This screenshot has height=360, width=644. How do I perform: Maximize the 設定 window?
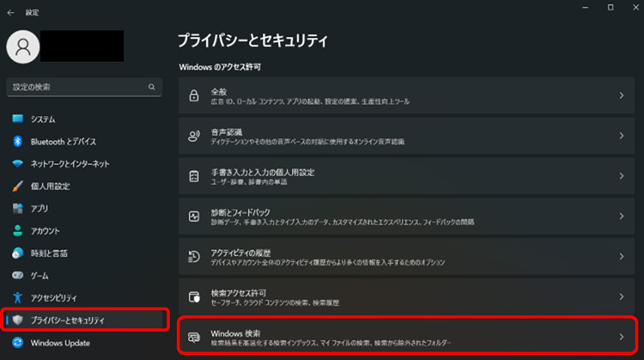[611, 8]
